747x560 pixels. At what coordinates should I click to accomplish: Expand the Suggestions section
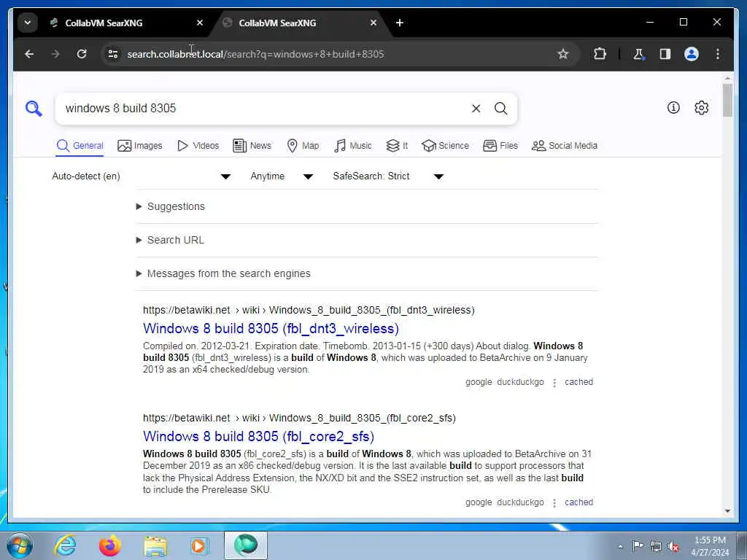(171, 206)
